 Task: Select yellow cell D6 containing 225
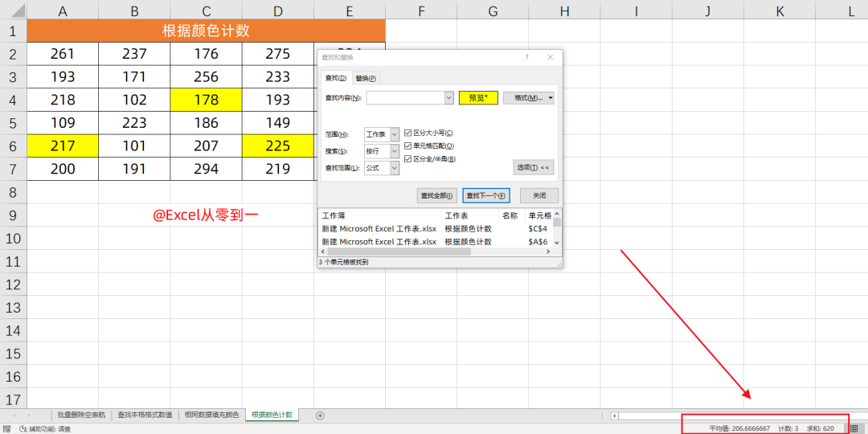pos(278,146)
